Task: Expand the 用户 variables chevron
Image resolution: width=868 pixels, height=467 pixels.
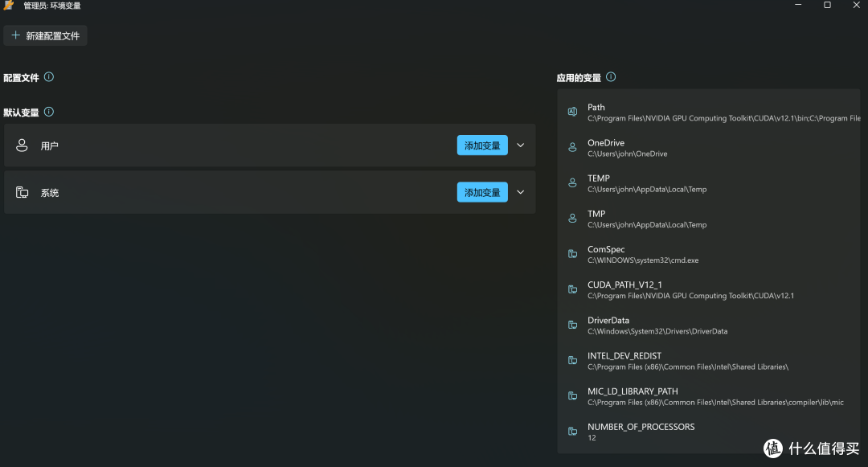Action: tap(520, 145)
